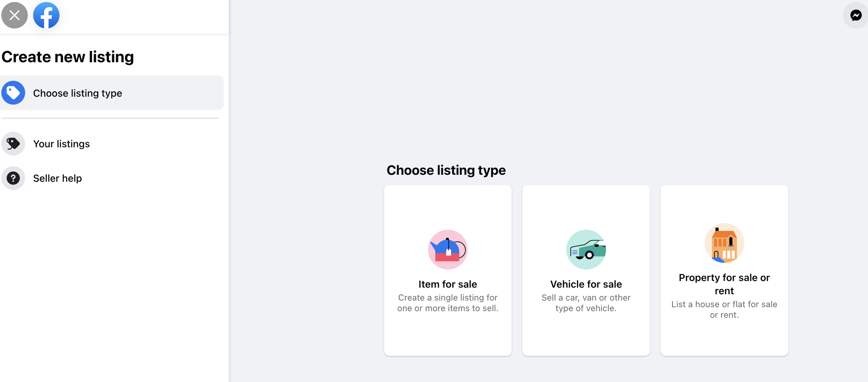Select Item for sale listing type
The width and height of the screenshot is (868, 382).
[447, 270]
